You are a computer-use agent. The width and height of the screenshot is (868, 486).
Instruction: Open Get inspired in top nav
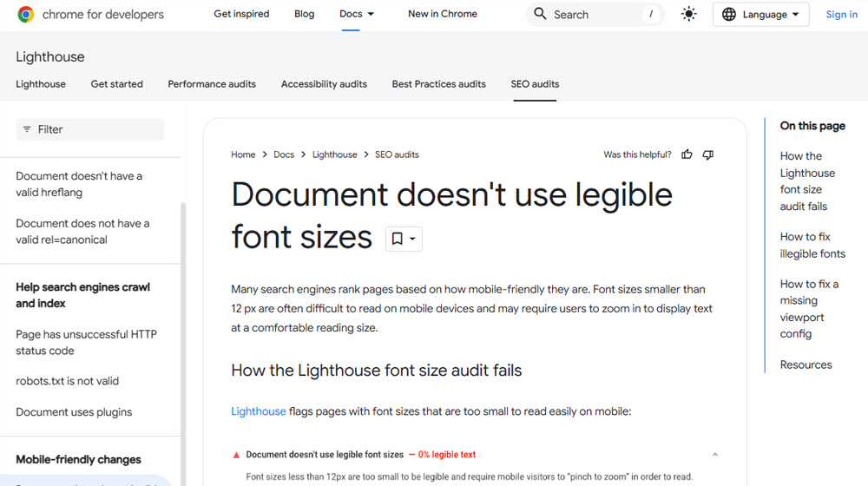[x=241, y=14]
